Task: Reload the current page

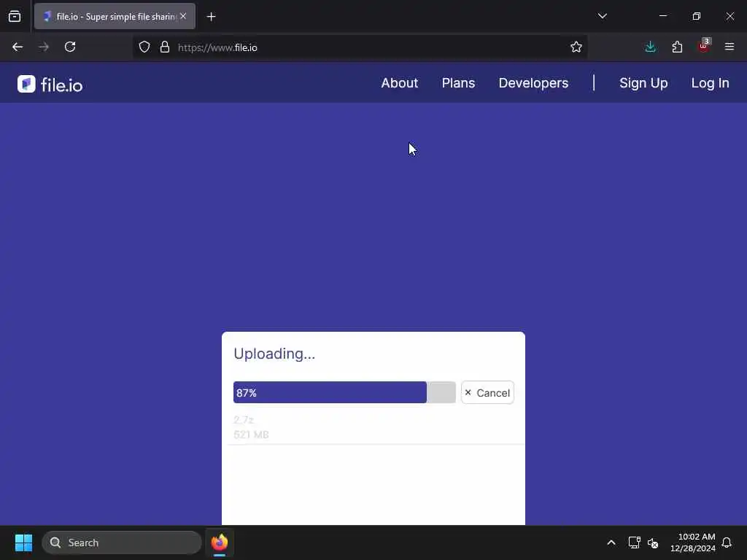Action: (x=70, y=47)
